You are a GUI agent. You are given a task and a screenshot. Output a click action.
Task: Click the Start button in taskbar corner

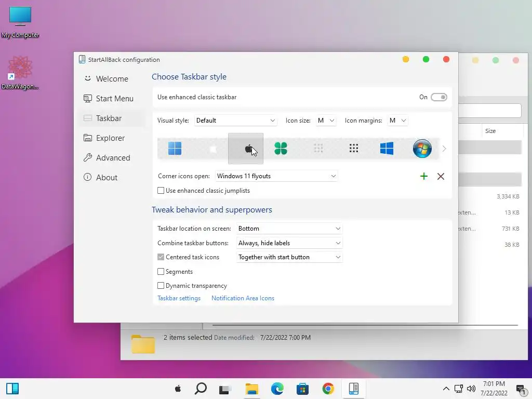point(12,389)
